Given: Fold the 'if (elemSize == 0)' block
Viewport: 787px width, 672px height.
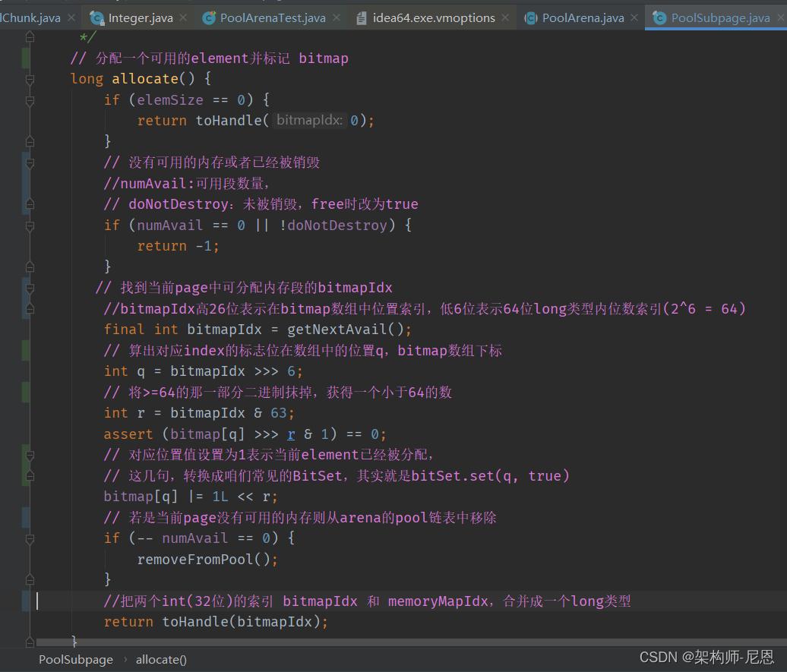Looking at the screenshot, I should click(x=30, y=100).
